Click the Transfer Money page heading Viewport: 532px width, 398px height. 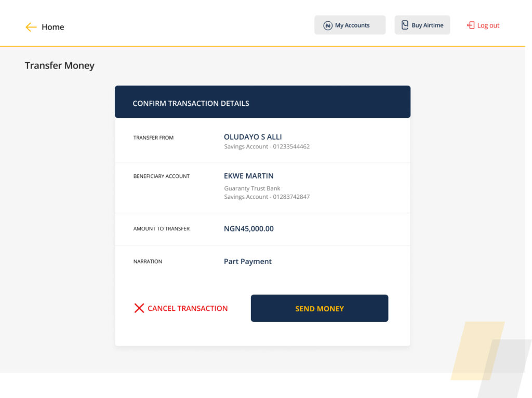(x=59, y=65)
